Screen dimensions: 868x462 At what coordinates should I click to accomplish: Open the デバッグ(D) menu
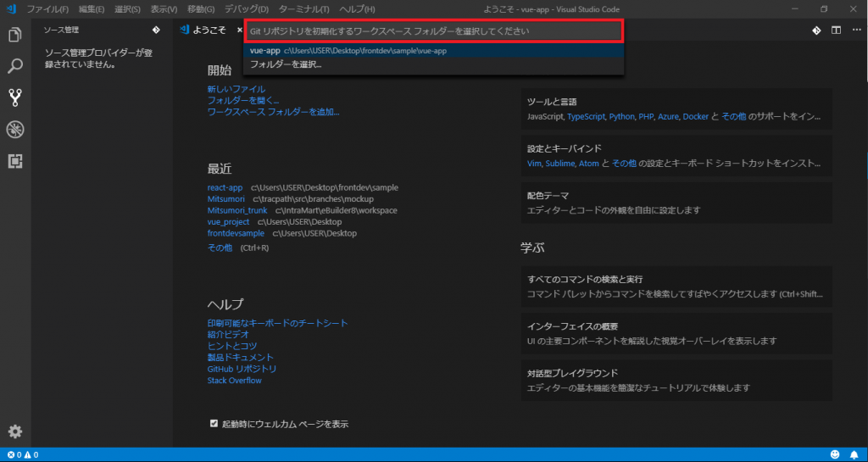[247, 9]
